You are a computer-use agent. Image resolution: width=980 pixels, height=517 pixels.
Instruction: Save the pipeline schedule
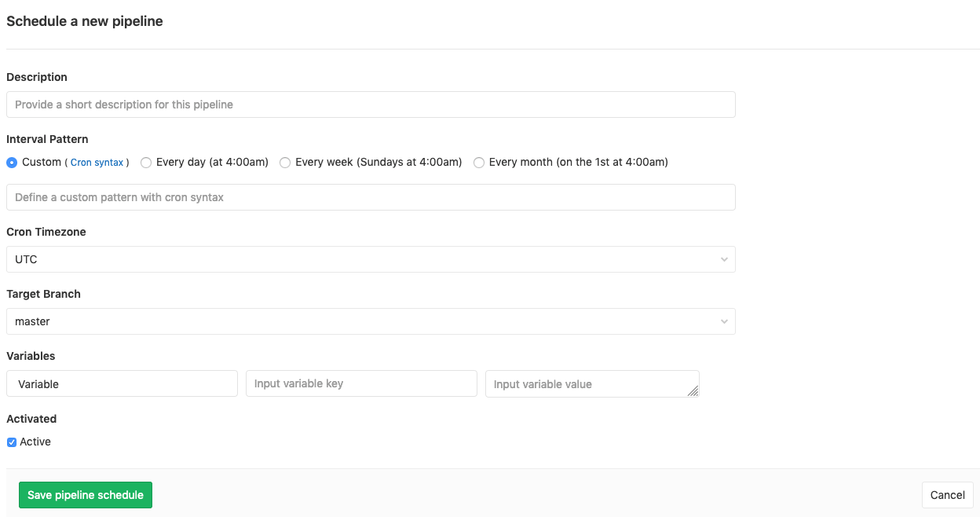[85, 495]
